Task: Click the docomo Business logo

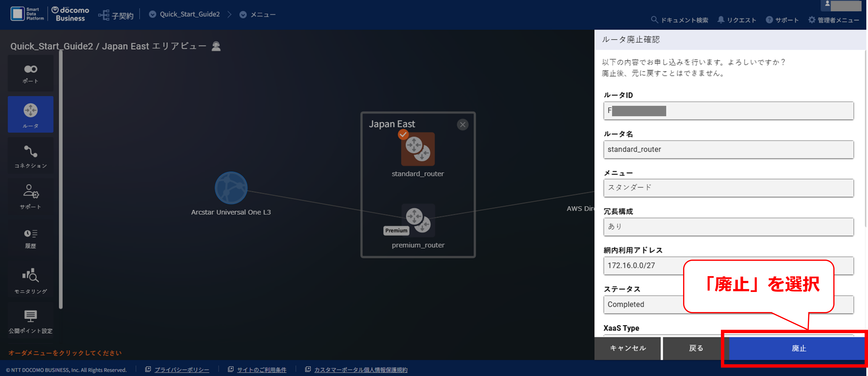Action: point(70,14)
